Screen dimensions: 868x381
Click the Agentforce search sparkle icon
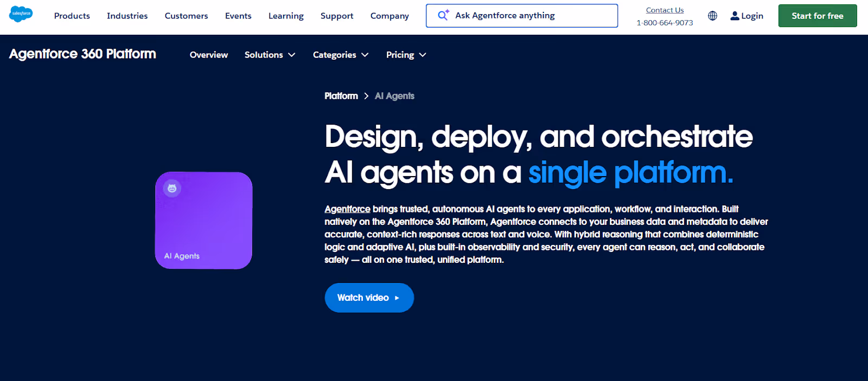click(443, 15)
